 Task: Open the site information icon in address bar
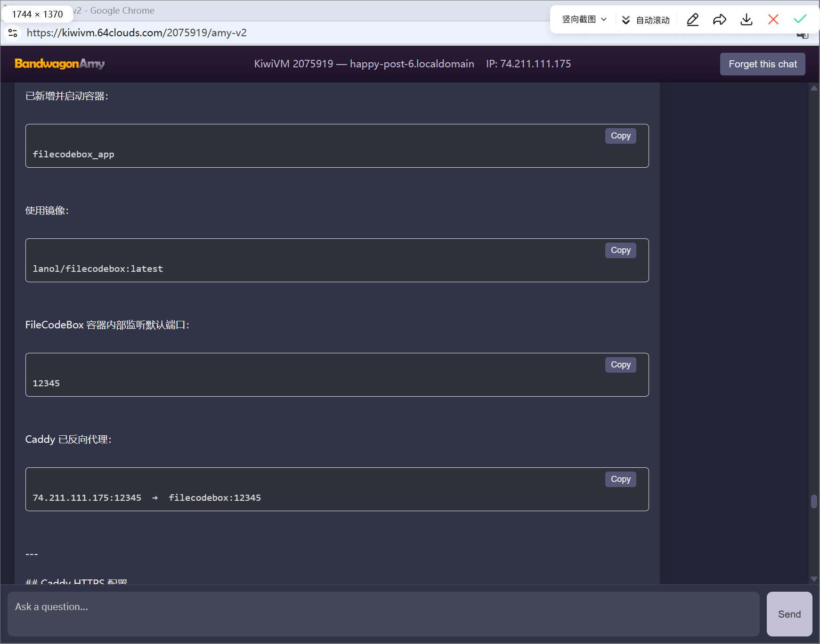tap(13, 33)
